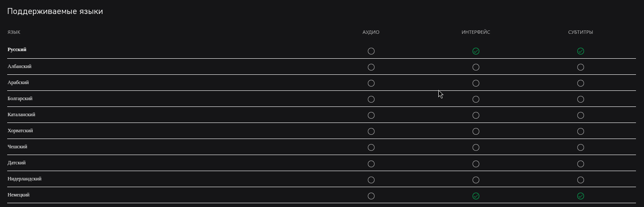Click the German audio empty circle

[371, 196]
